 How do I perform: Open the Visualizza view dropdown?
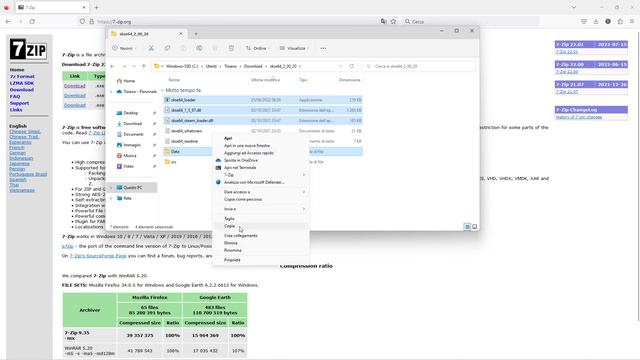tap(295, 48)
